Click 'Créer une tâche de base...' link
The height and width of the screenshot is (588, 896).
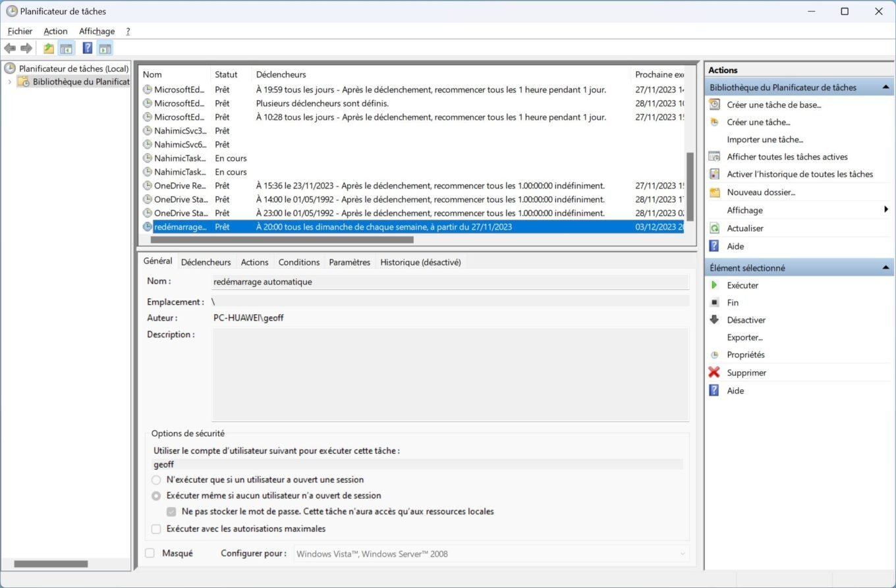774,105
